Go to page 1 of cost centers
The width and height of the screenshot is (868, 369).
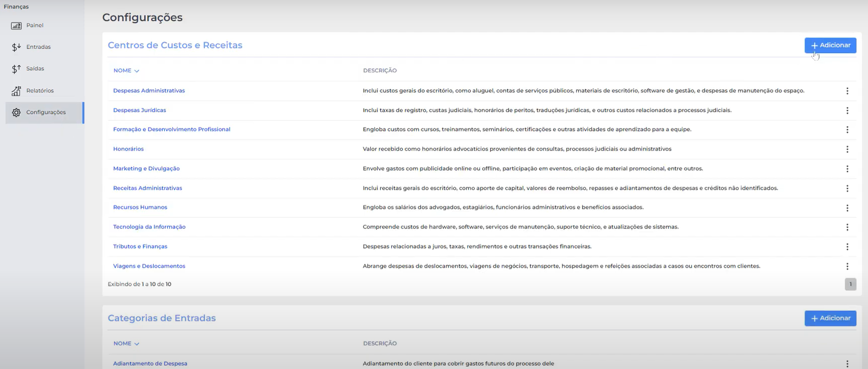(850, 284)
